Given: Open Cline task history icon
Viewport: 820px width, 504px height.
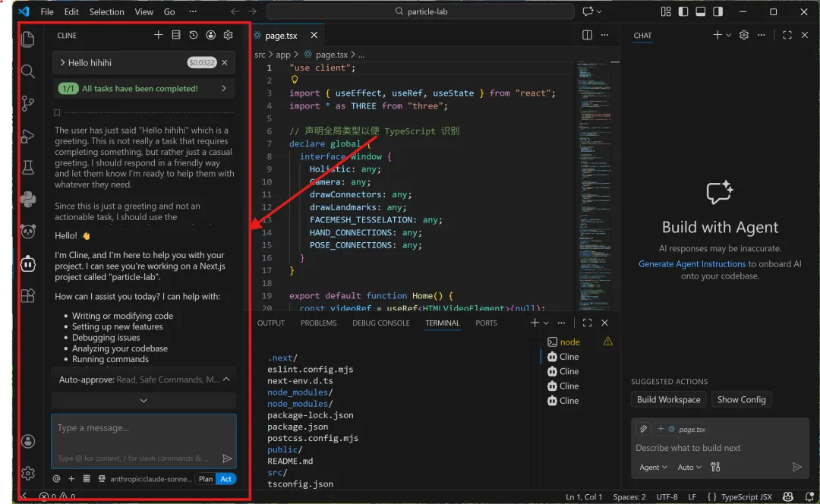Looking at the screenshot, I should point(194,35).
